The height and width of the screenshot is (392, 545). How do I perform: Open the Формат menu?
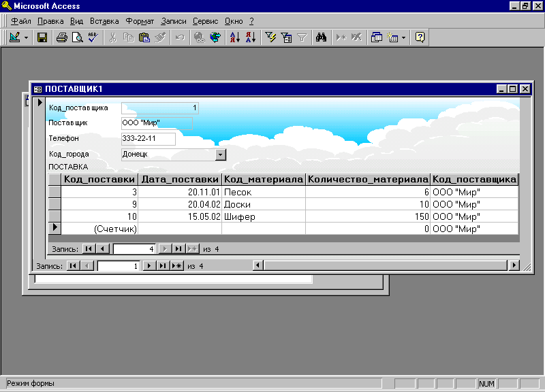140,21
